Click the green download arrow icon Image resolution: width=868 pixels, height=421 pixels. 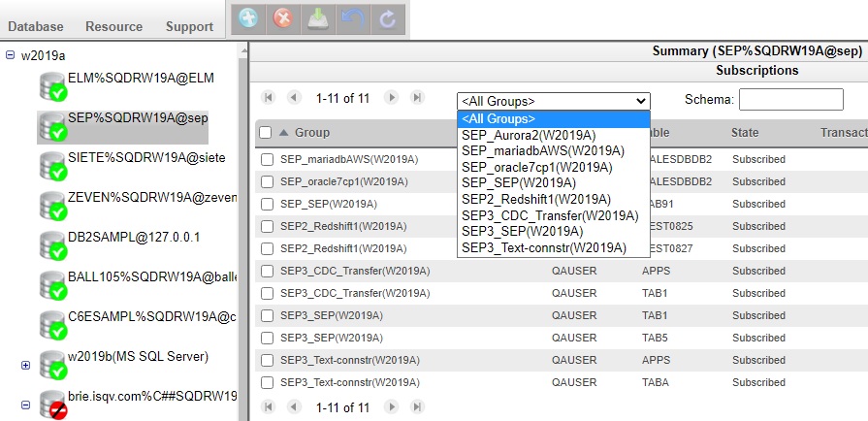point(318,20)
